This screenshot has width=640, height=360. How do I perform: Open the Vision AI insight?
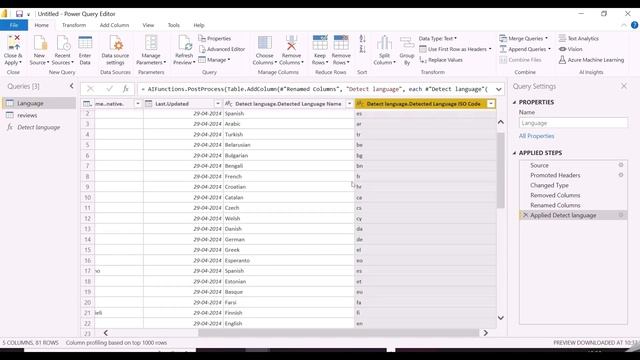(x=571, y=49)
